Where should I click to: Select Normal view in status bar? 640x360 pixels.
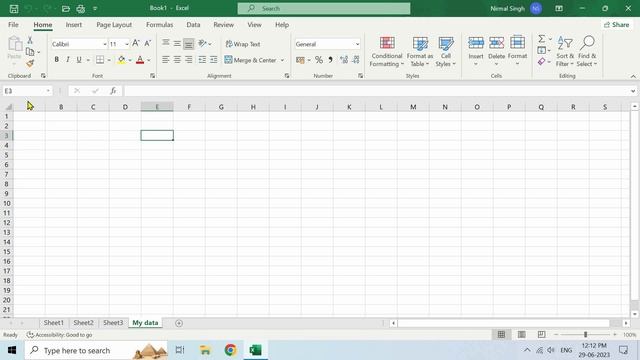pos(501,335)
